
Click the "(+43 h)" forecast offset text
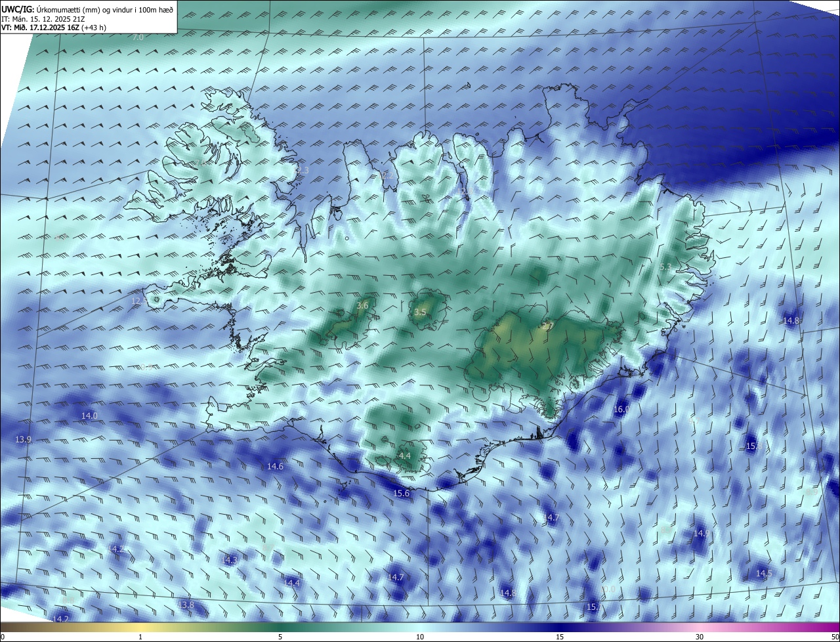tap(94, 28)
